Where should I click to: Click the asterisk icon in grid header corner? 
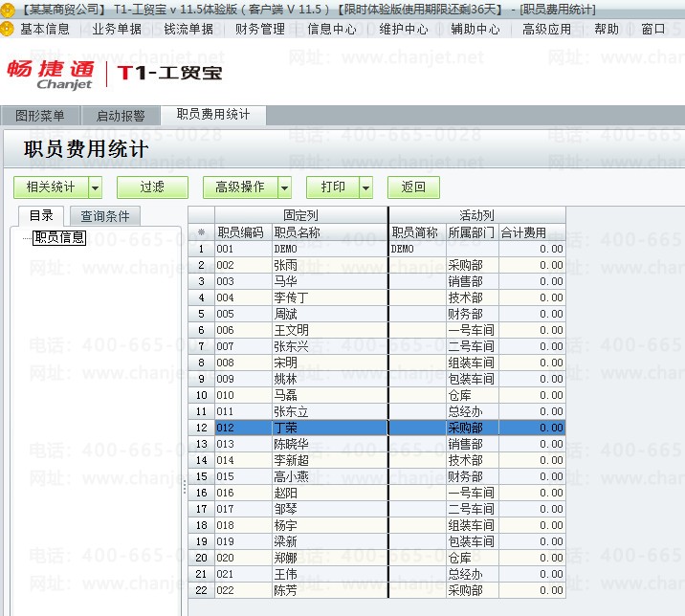pyautogui.click(x=202, y=232)
